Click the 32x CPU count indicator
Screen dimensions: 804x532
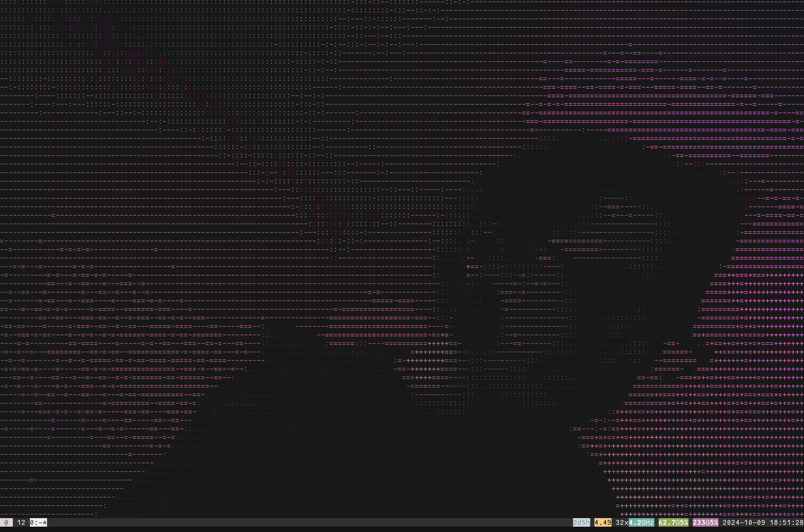click(x=622, y=522)
